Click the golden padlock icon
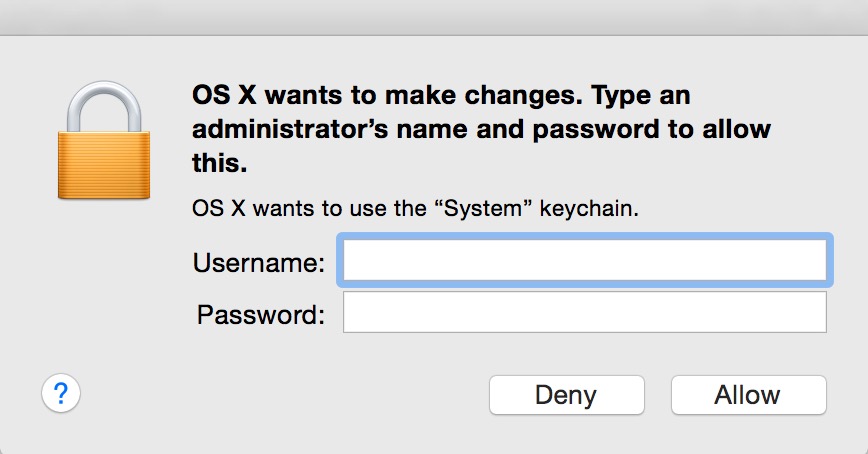 pyautogui.click(x=104, y=140)
